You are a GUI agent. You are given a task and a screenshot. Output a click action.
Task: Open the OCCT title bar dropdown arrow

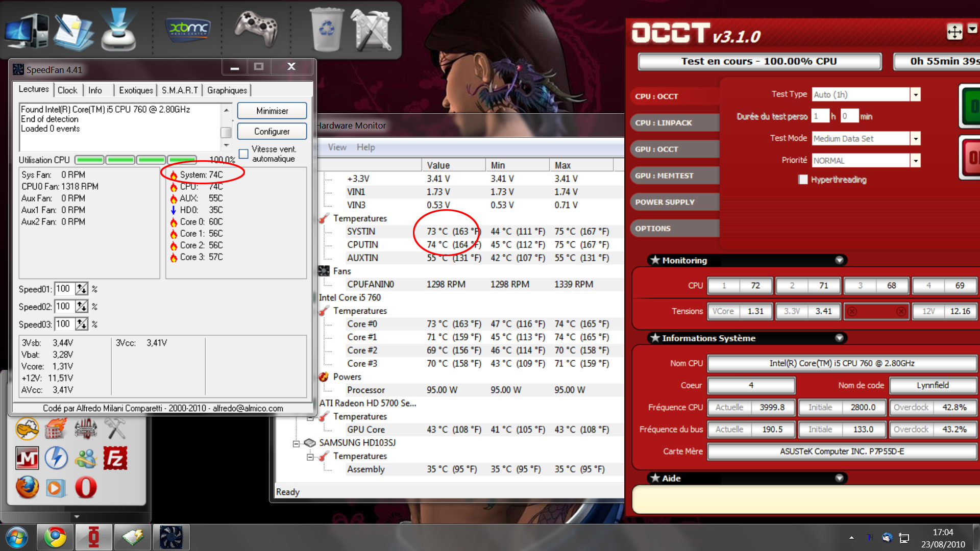(x=972, y=30)
